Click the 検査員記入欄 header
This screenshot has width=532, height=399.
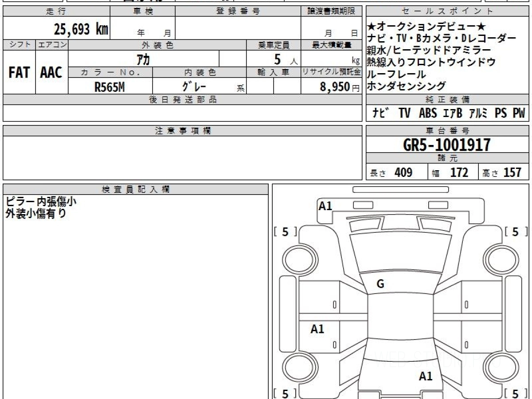(136, 189)
